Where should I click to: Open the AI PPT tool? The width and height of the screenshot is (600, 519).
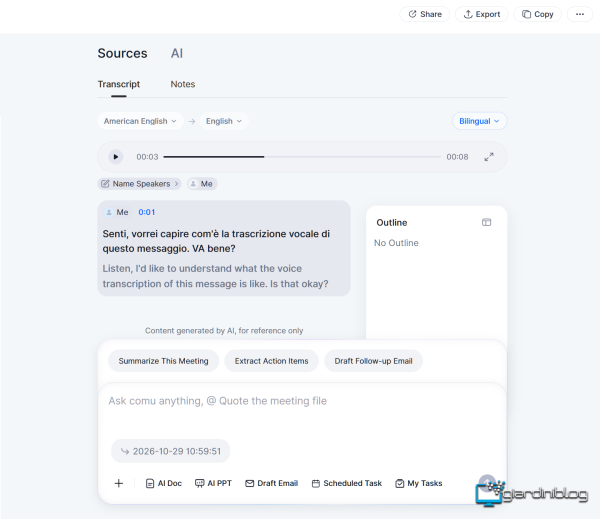coord(214,483)
